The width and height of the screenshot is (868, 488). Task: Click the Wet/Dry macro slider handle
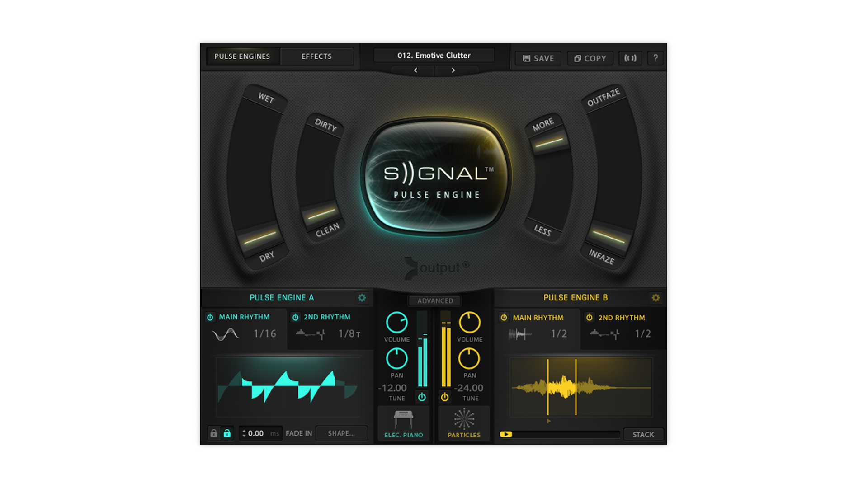click(259, 237)
